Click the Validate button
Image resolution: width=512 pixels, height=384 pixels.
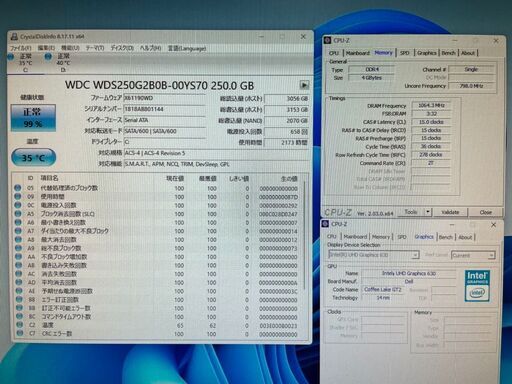[450, 212]
